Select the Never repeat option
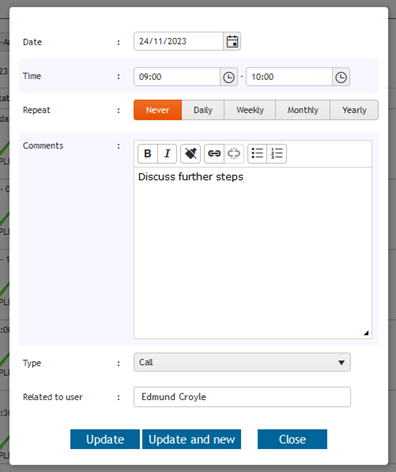 (158, 110)
